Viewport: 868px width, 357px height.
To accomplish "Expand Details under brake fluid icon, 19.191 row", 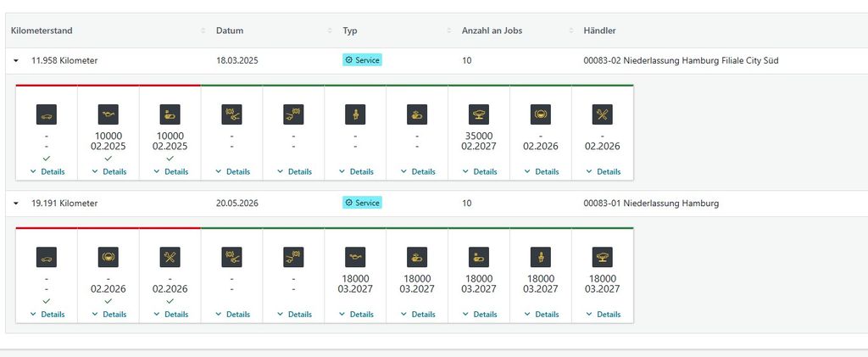I will tap(109, 315).
